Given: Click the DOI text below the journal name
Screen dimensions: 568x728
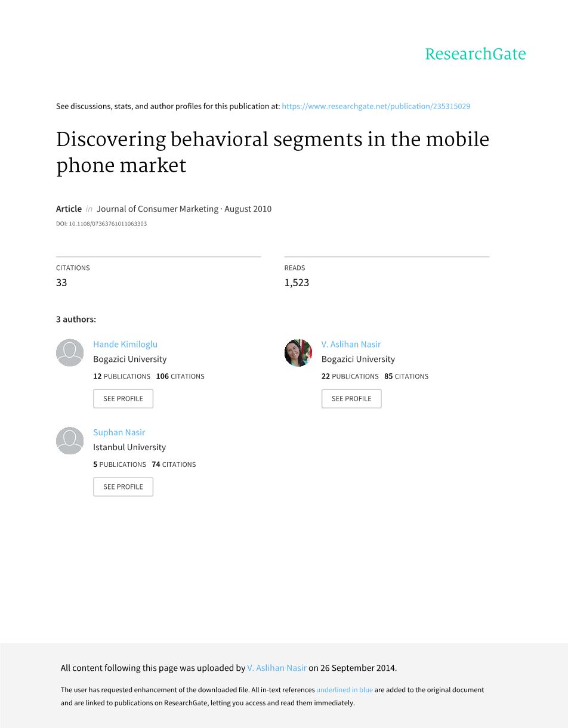Looking at the screenshot, I should click(x=101, y=224).
